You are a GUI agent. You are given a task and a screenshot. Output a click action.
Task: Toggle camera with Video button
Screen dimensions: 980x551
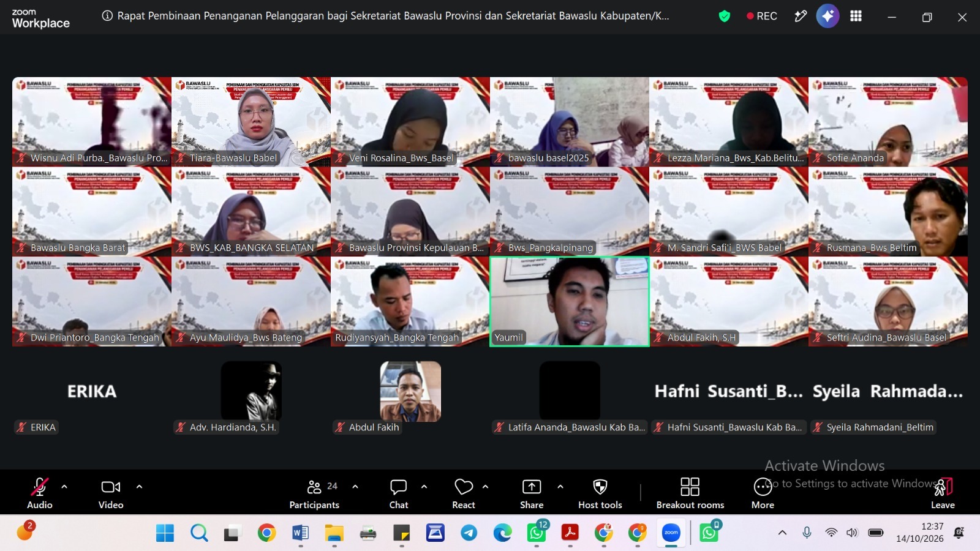click(x=111, y=493)
